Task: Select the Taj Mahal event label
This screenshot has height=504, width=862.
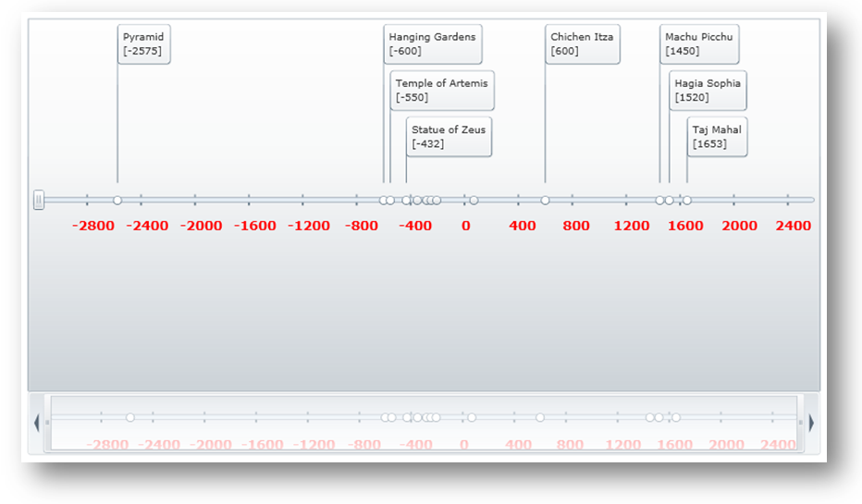Action: [717, 137]
